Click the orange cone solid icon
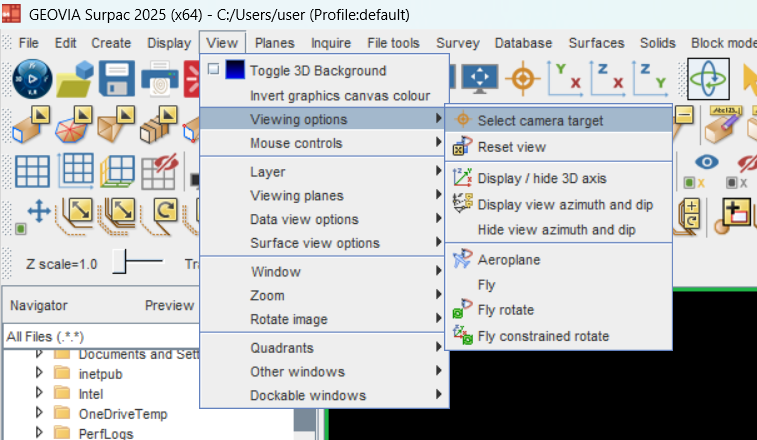Image resolution: width=757 pixels, height=440 pixels. coord(116,125)
